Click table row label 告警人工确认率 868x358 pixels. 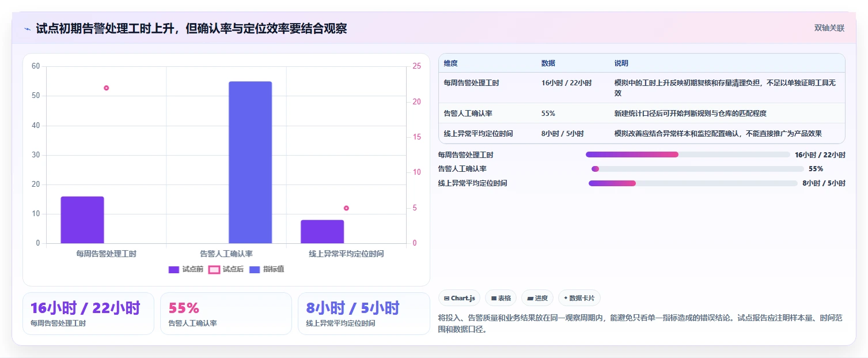pos(468,114)
